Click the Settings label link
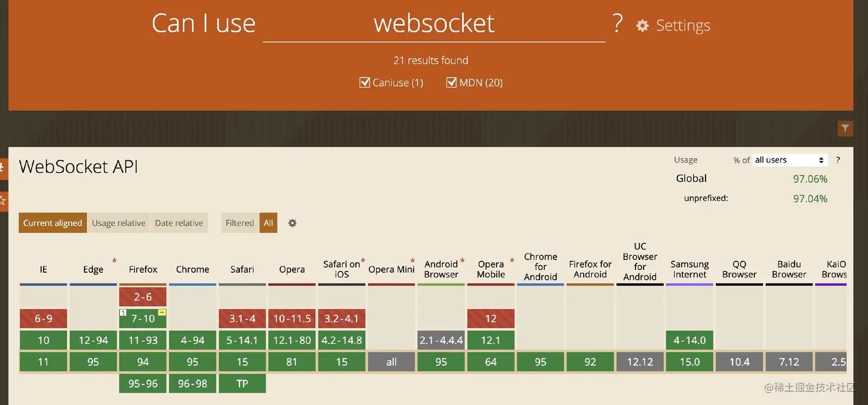Screen dimensions: 868x405 point(683,26)
